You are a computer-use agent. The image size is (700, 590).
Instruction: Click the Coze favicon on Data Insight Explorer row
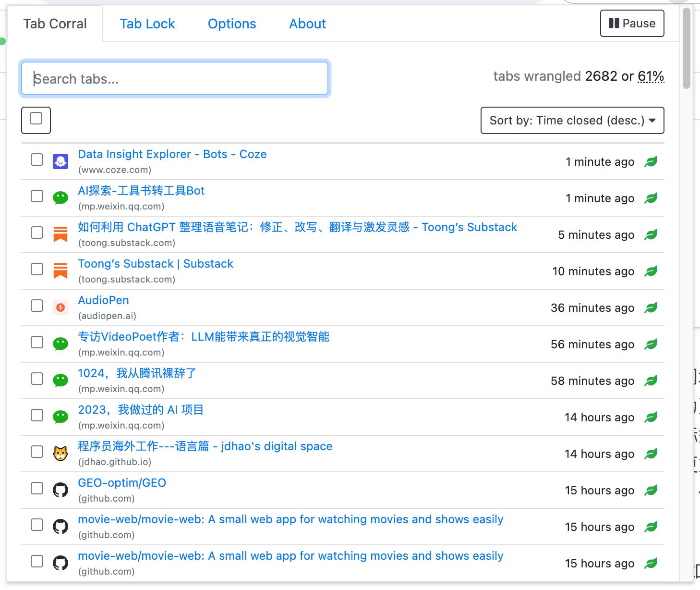(x=60, y=161)
